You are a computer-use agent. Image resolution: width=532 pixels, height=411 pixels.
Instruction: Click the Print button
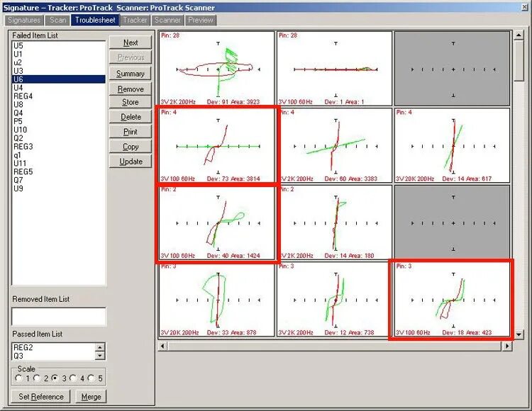pos(131,132)
